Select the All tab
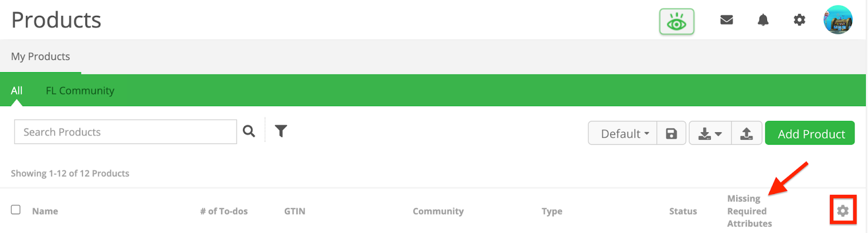The height and width of the screenshot is (233, 868). coord(17,90)
